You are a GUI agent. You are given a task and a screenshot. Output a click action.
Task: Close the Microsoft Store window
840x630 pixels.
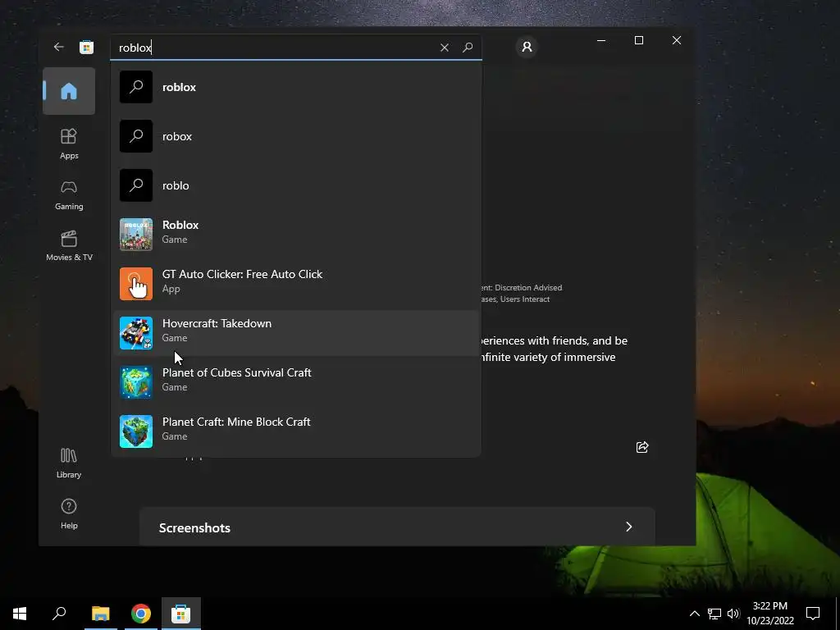(x=677, y=40)
